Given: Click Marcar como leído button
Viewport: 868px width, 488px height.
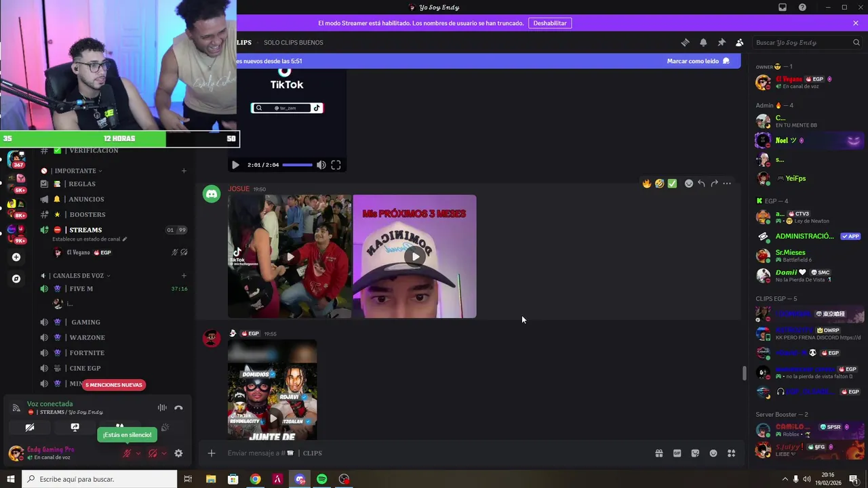Looking at the screenshot, I should click(x=698, y=61).
